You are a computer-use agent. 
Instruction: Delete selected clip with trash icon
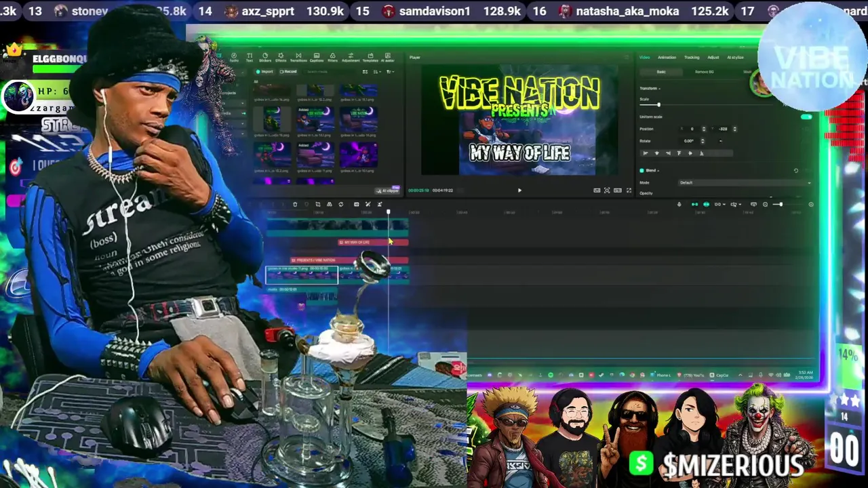tap(295, 204)
